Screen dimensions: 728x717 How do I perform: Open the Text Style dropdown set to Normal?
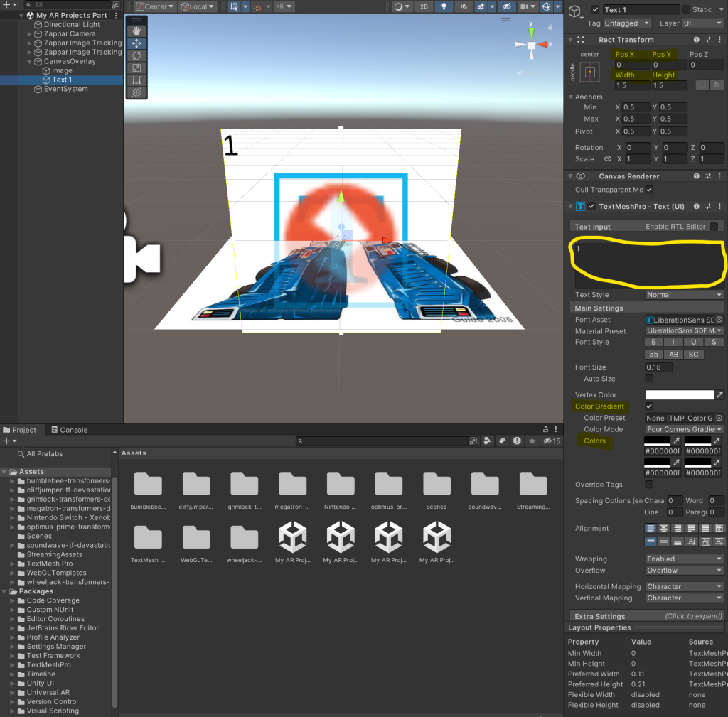click(x=684, y=295)
